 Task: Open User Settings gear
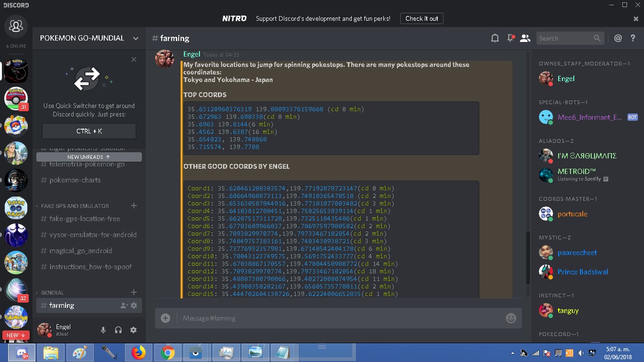point(133,330)
